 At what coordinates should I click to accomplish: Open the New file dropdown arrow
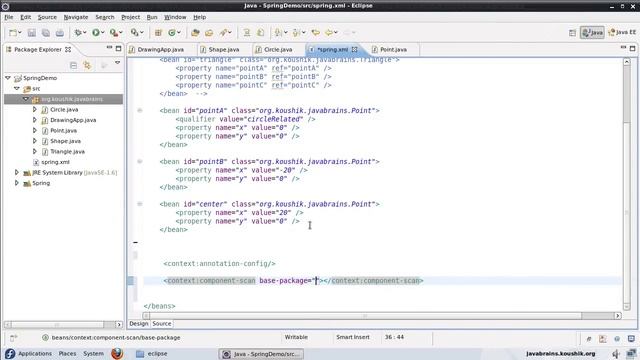click(20, 33)
